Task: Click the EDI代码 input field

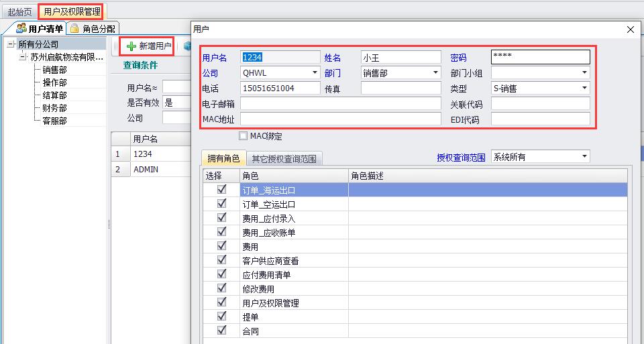Action: coord(541,119)
